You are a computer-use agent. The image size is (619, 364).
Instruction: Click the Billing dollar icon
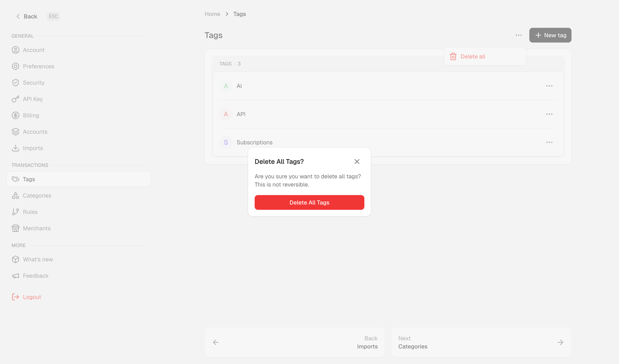tap(15, 115)
